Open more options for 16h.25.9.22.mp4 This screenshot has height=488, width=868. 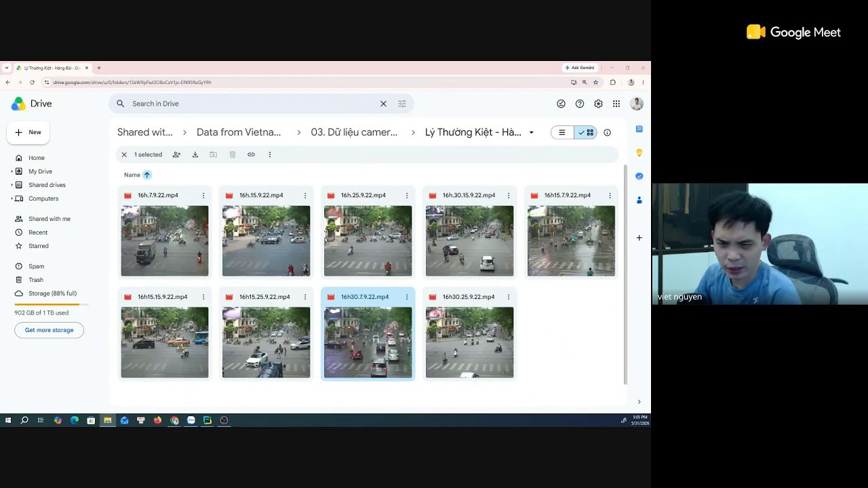click(x=407, y=195)
